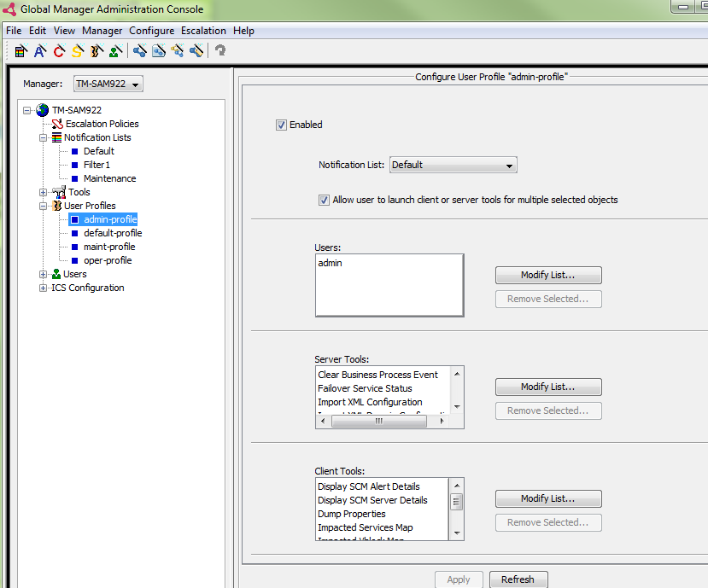This screenshot has width=708, height=588.
Task: Select the oper-profile tree item
Action: (x=107, y=260)
